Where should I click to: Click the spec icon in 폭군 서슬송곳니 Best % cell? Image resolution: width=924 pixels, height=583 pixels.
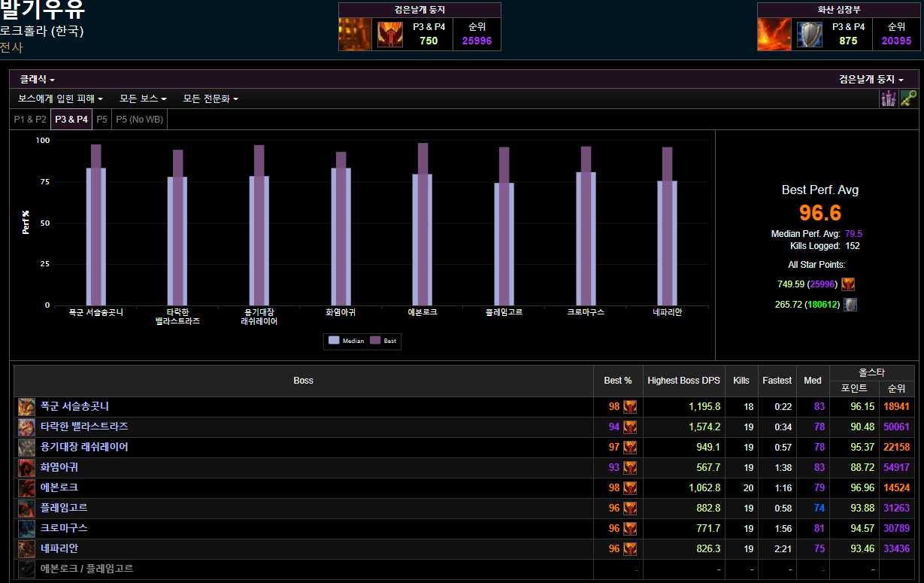630,407
